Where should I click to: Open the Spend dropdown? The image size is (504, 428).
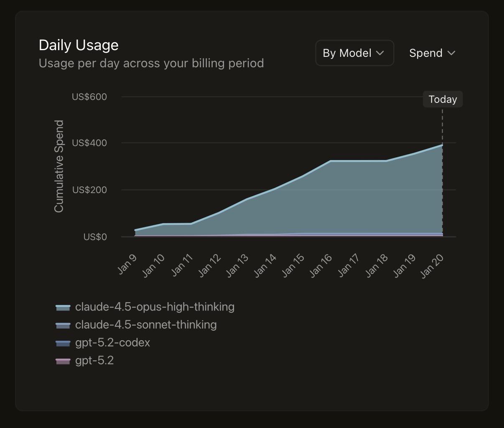[432, 53]
